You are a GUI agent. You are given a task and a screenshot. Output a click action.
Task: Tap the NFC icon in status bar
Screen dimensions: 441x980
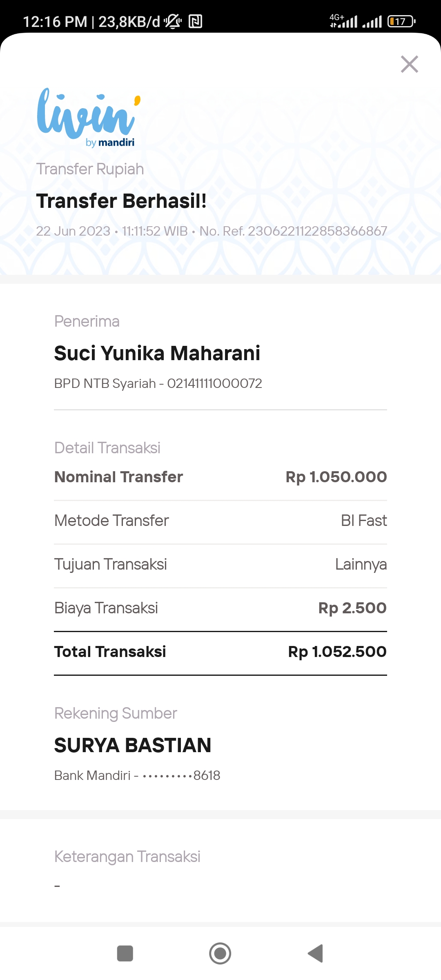click(196, 21)
